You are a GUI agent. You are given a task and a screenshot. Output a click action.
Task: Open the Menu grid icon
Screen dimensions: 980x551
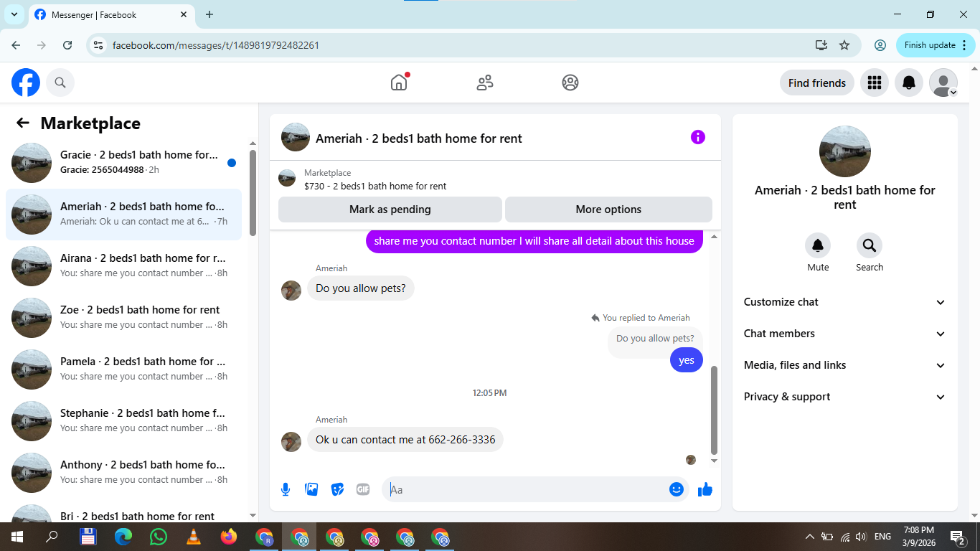click(874, 83)
